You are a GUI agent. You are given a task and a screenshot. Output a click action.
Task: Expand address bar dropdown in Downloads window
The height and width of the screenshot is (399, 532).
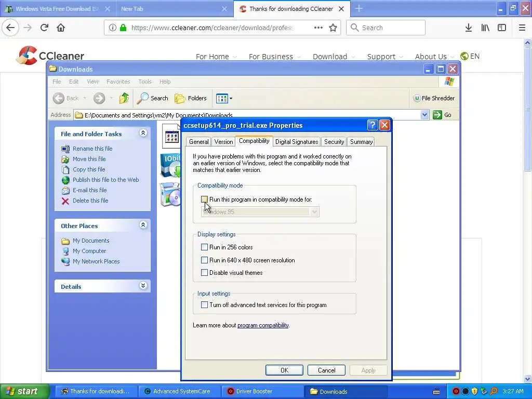point(424,115)
